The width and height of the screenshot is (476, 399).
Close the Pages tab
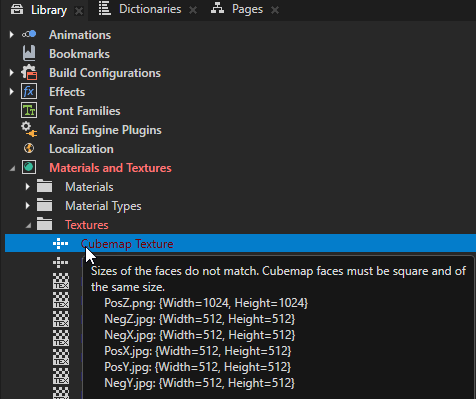point(275,10)
